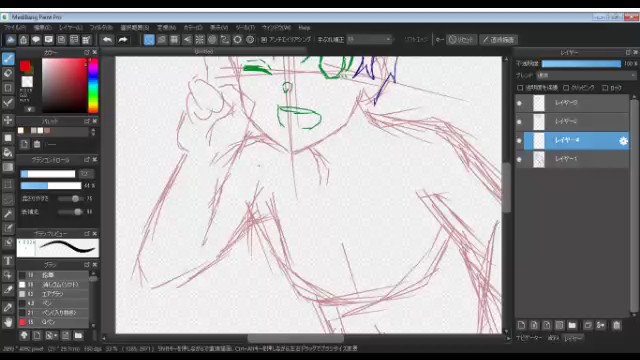Click the Redo arrow in toolbar

[x=123, y=40]
